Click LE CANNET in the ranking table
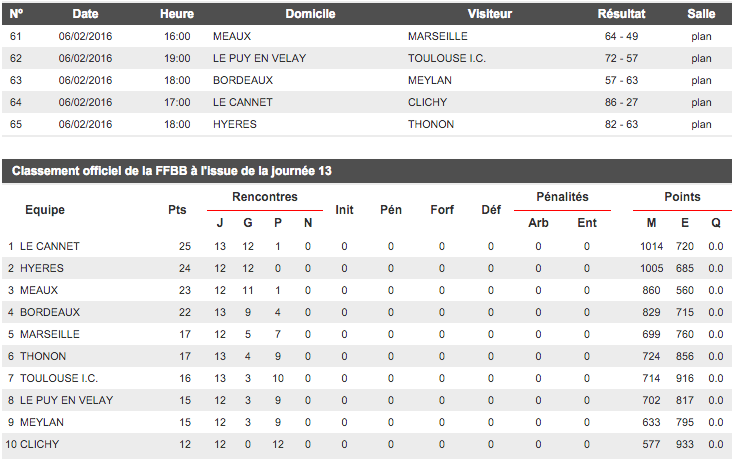733x459 pixels. pyautogui.click(x=50, y=246)
